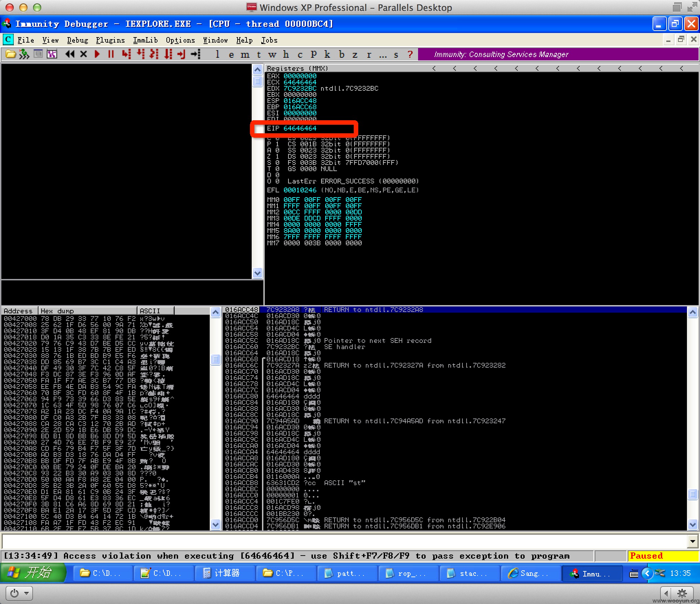Click disassembly pane scroll up arrow
Image resolution: width=700 pixels, height=604 pixels.
pyautogui.click(x=258, y=70)
